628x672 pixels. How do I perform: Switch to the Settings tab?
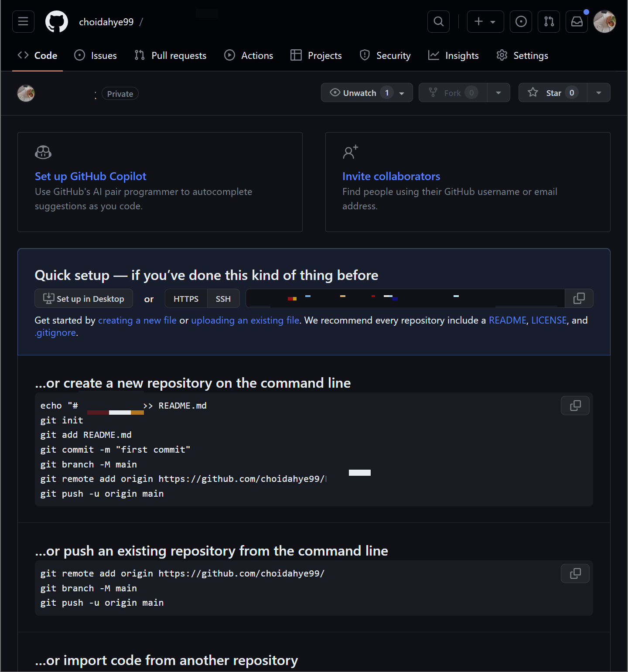522,55
